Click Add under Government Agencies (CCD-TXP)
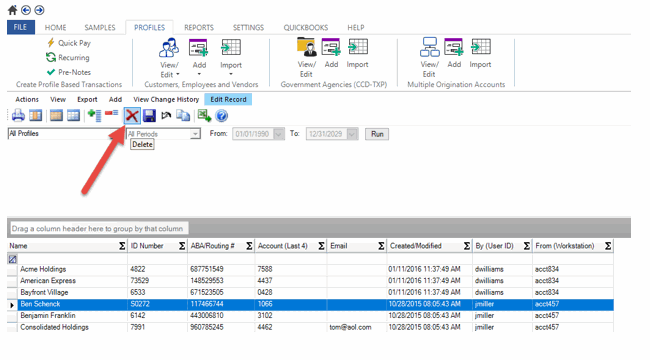 pos(331,53)
